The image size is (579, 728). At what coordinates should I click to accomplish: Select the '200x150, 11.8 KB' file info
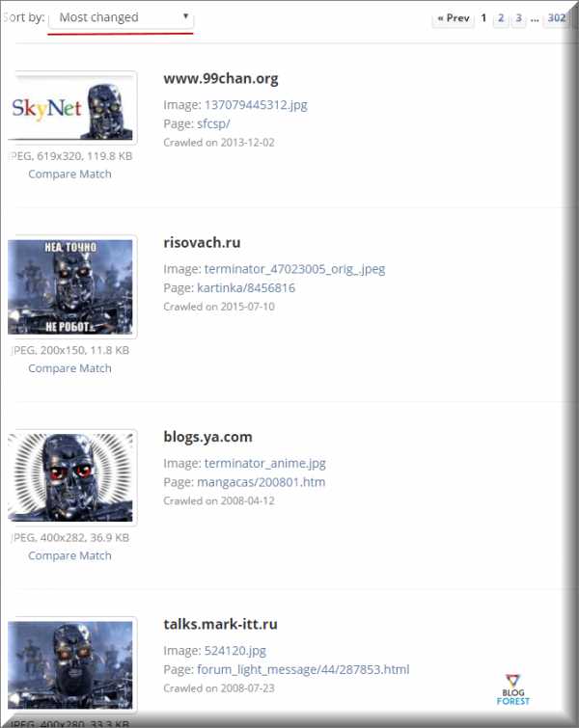(85, 351)
